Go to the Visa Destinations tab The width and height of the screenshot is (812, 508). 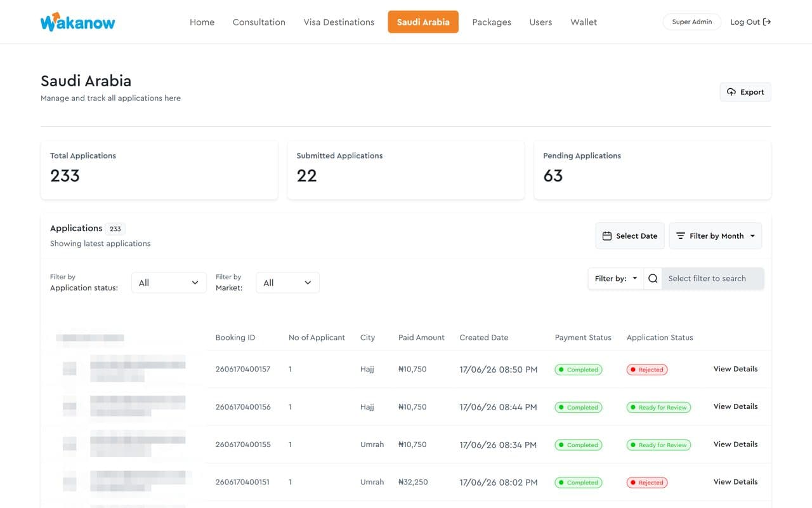click(339, 22)
